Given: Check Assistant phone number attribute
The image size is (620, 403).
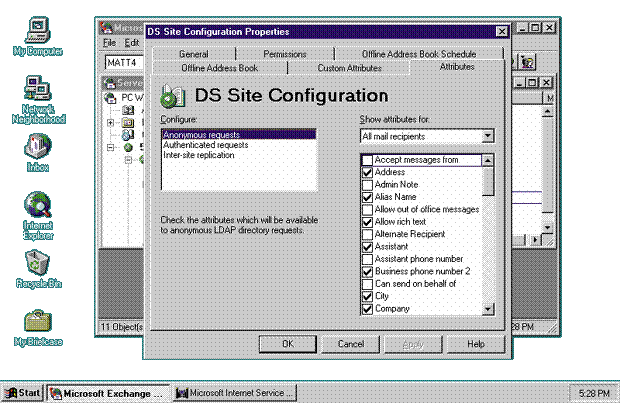Looking at the screenshot, I should 367,259.
